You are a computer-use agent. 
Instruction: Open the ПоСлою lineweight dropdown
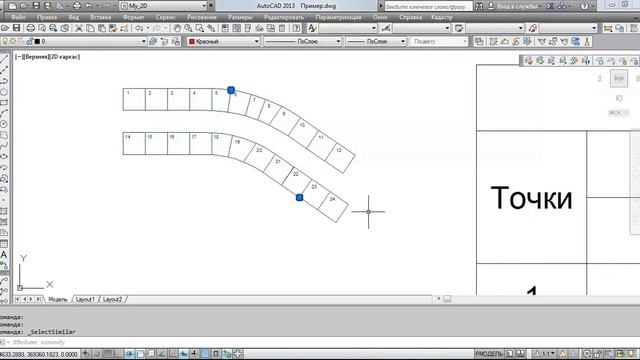[376, 42]
